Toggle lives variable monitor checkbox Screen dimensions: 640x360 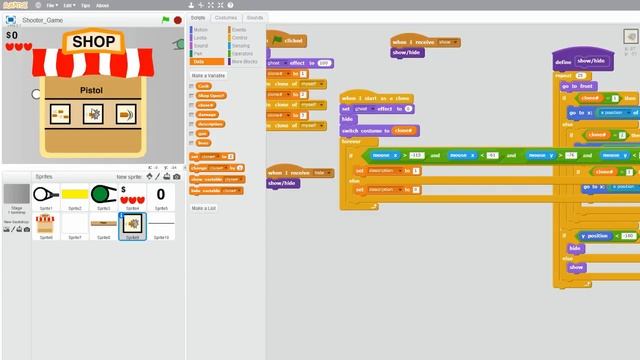coord(191,143)
